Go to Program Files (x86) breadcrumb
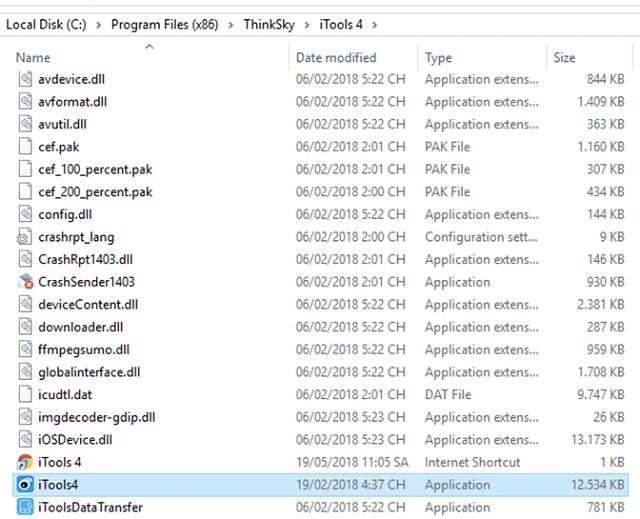Screen dimensions: 640x519 pos(164,24)
